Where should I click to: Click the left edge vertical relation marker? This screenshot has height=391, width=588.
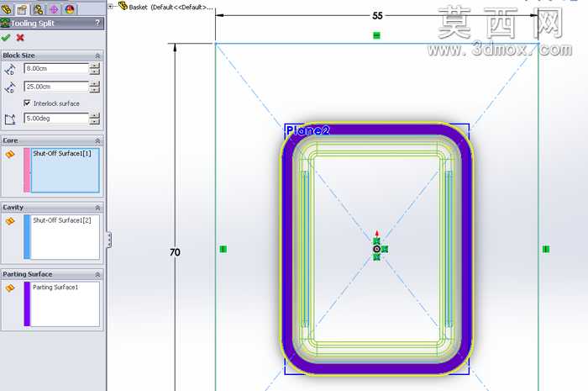(223, 249)
